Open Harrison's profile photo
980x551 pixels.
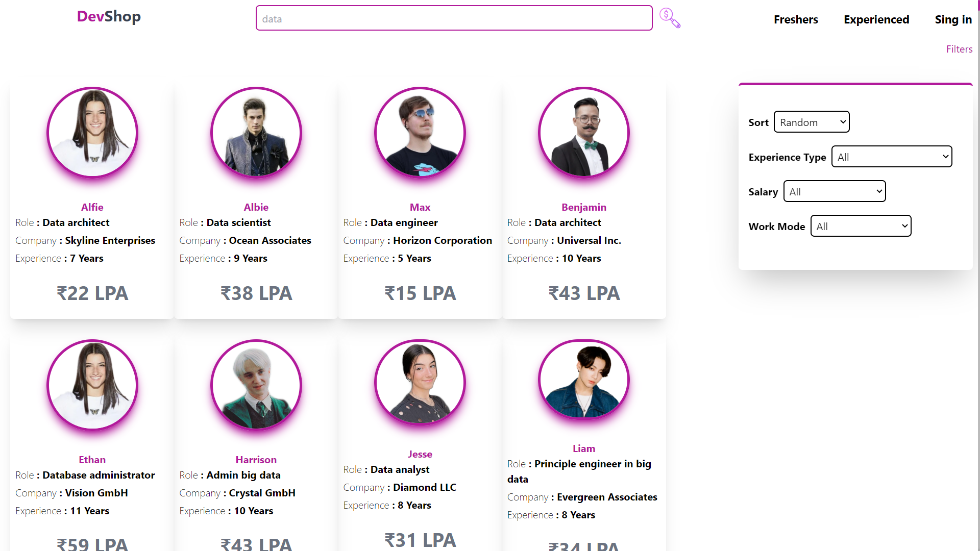pyautogui.click(x=256, y=385)
